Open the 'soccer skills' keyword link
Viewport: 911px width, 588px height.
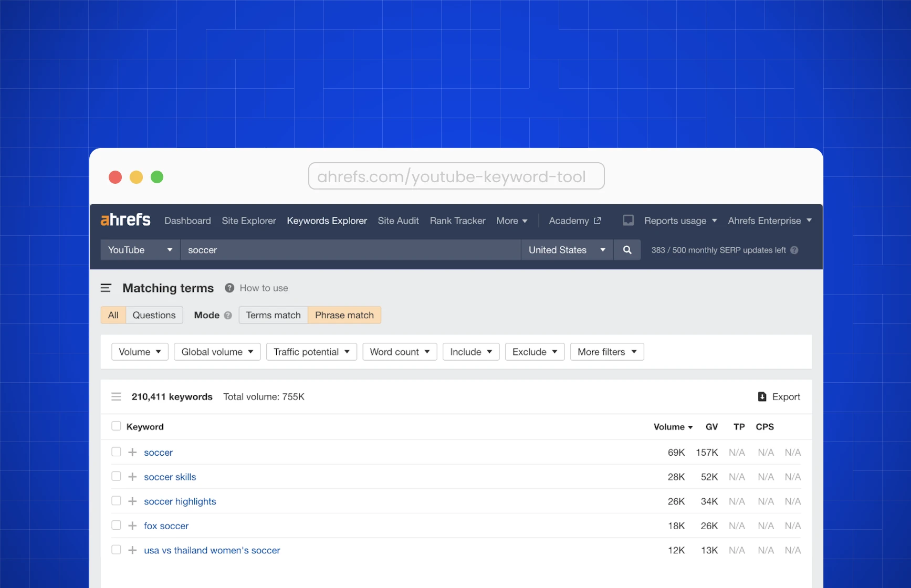pos(170,477)
